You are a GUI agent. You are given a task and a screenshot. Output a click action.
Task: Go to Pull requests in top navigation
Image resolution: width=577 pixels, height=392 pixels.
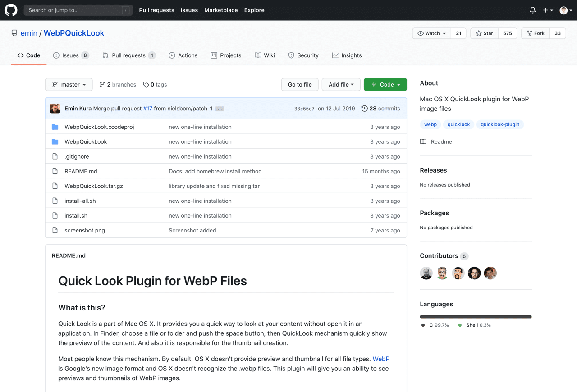click(156, 10)
